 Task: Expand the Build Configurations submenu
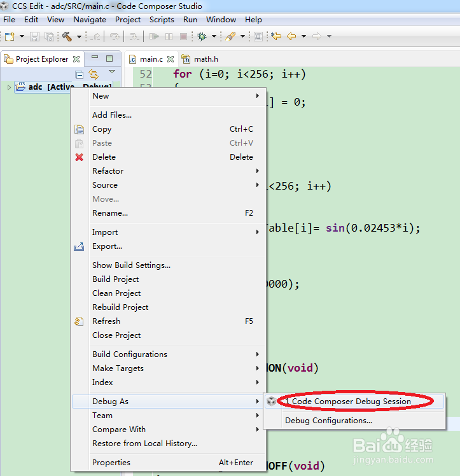[169, 354]
